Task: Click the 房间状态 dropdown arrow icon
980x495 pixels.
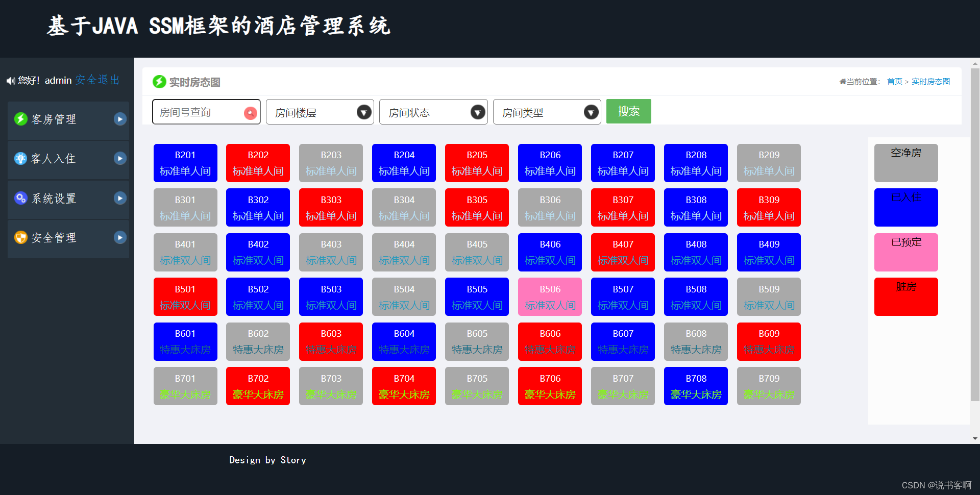Action: click(478, 112)
